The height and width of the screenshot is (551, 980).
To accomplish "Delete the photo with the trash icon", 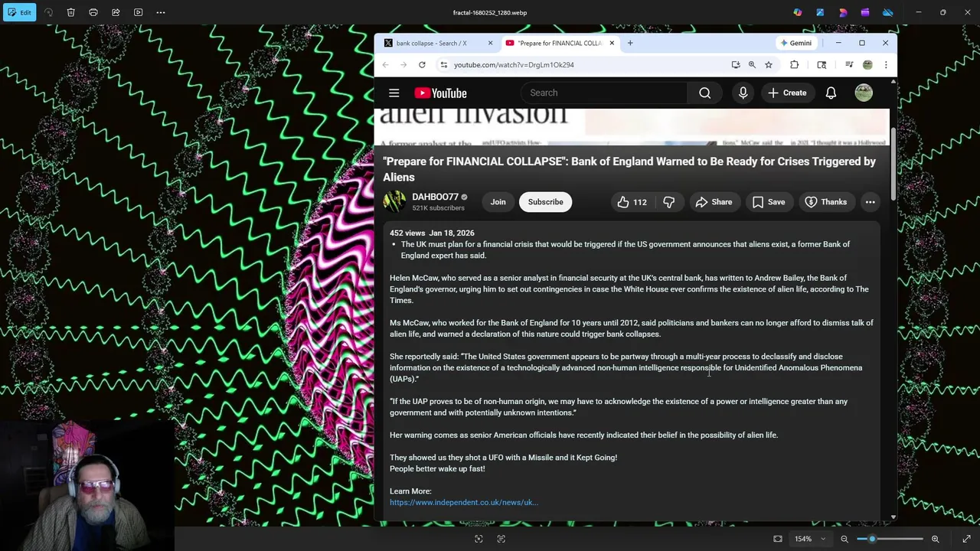I will click(x=71, y=12).
